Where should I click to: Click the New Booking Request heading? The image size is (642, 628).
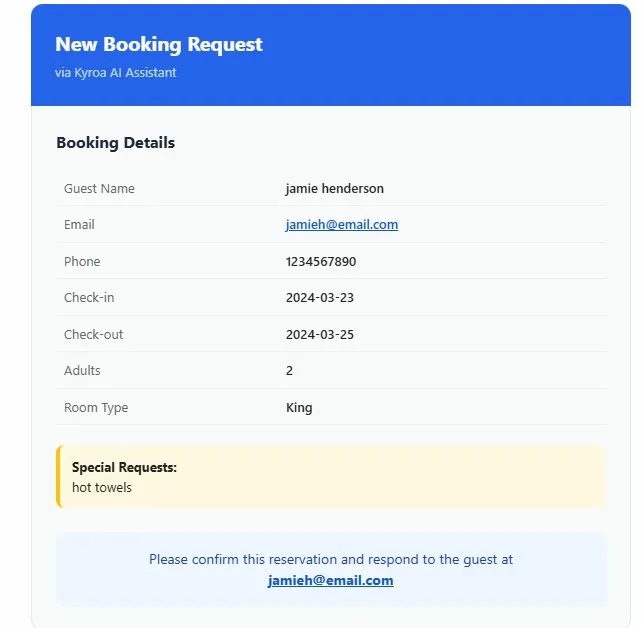point(159,44)
